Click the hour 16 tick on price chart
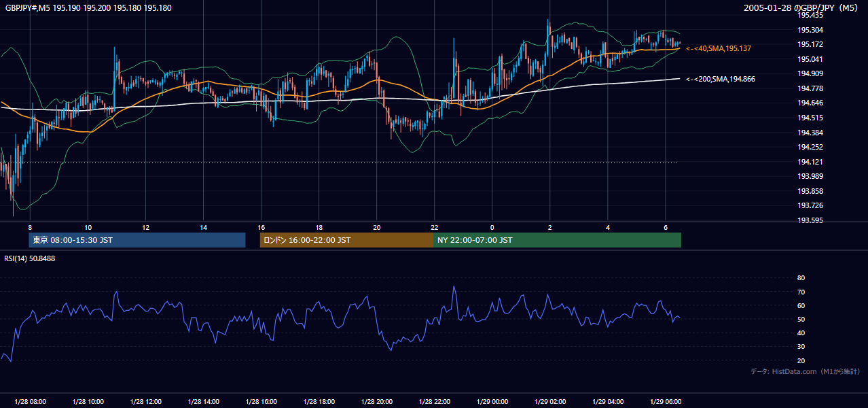 [261, 227]
